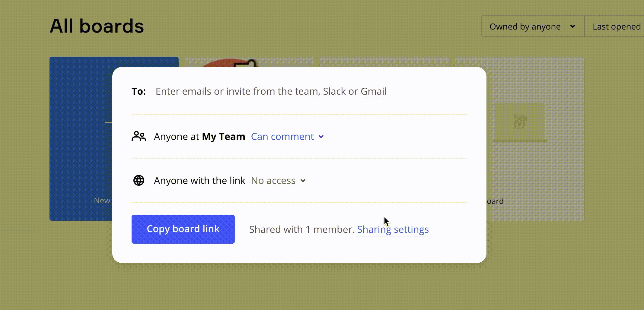Screen dimensions: 644x310
Task: Click the bold My Team name
Action: tap(223, 137)
